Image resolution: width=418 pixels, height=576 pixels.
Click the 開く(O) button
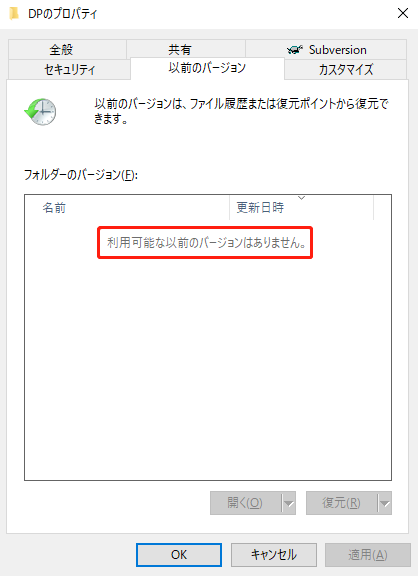click(246, 503)
